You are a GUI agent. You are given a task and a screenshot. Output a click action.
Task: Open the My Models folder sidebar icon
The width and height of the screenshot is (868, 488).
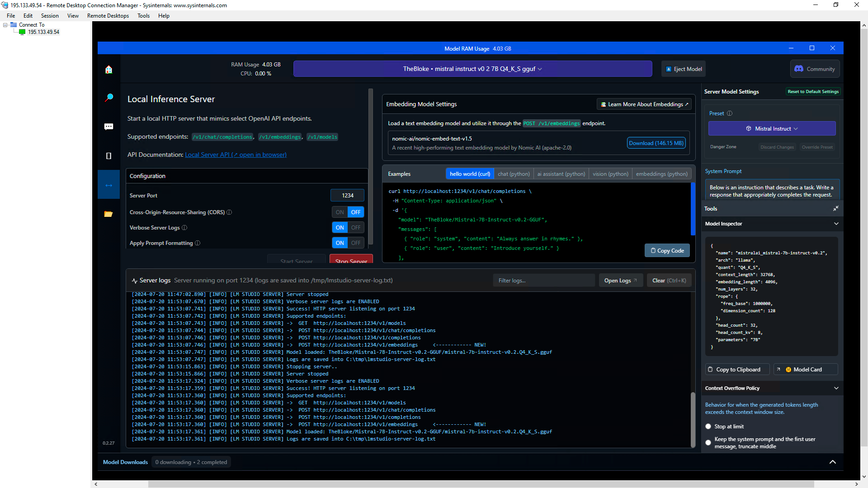(108, 214)
